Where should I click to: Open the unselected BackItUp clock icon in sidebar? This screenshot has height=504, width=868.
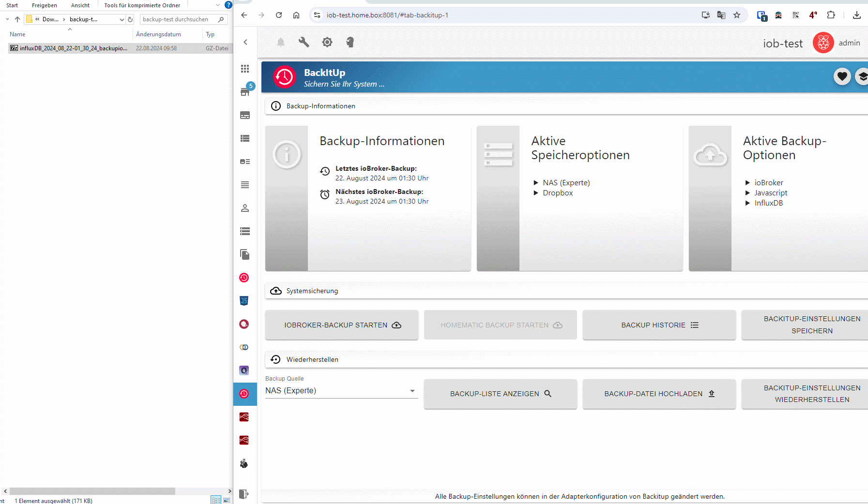244,278
